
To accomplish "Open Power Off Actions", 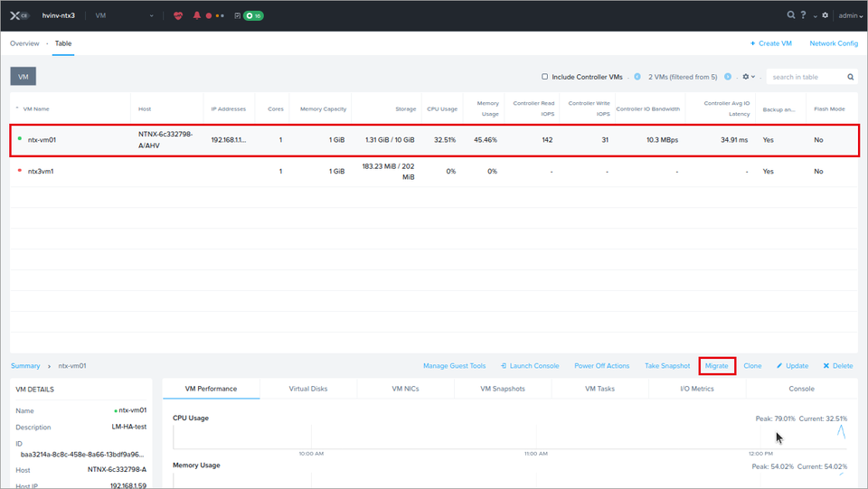I will 602,366.
